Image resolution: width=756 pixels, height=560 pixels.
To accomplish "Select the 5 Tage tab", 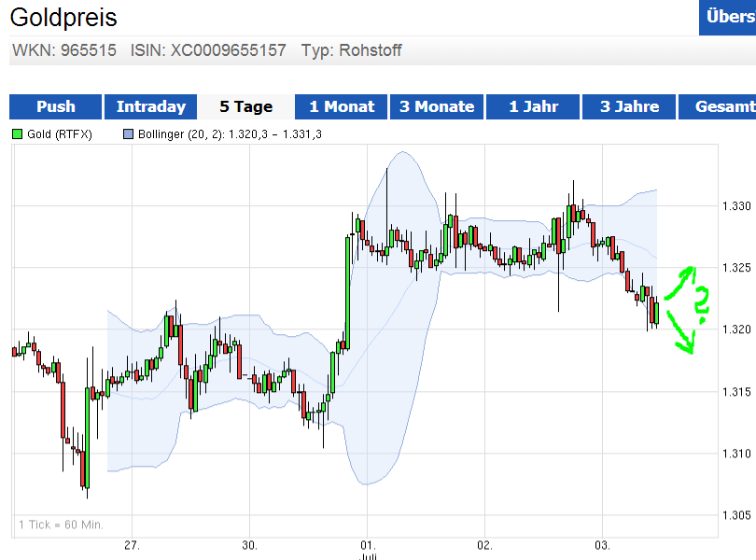I will click(x=246, y=107).
